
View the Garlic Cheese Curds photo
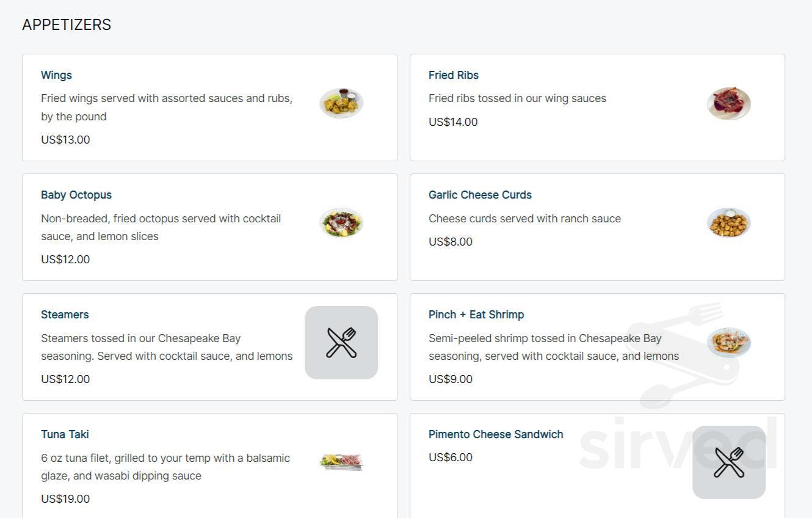pos(728,223)
